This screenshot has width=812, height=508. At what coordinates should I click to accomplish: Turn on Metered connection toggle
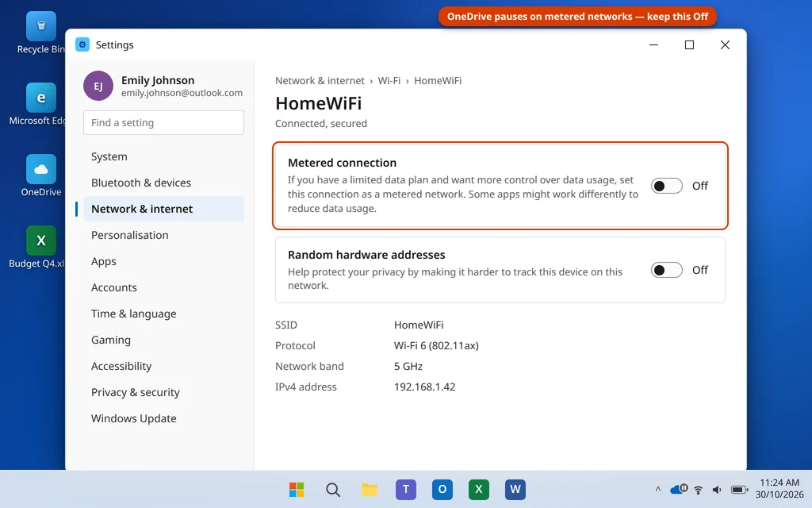(666, 186)
